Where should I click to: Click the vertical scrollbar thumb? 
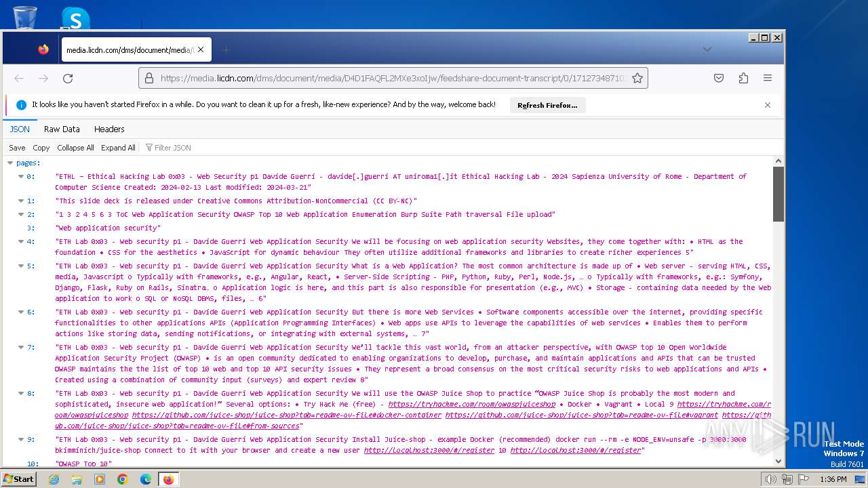point(778,194)
